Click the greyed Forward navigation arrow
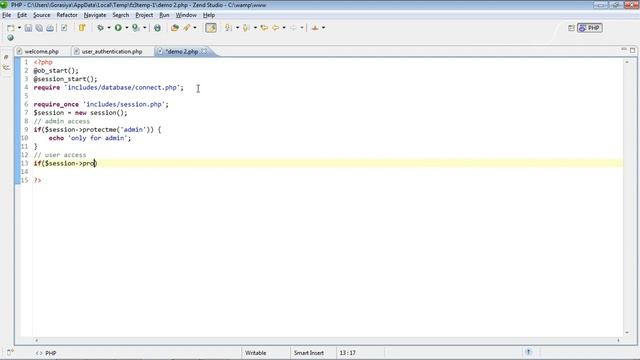Screen dimensions: 640x360 coord(293,28)
